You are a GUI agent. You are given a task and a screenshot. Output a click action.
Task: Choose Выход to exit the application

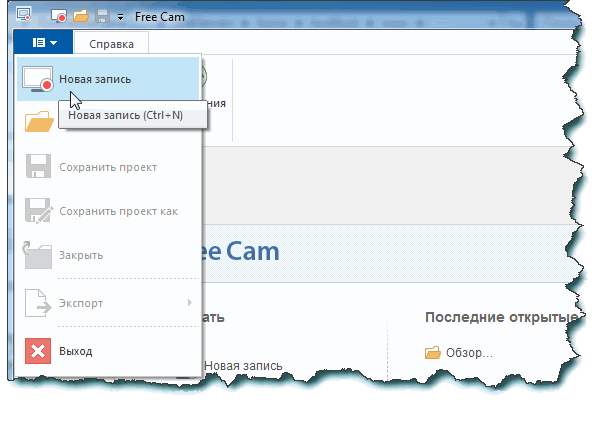point(108,351)
